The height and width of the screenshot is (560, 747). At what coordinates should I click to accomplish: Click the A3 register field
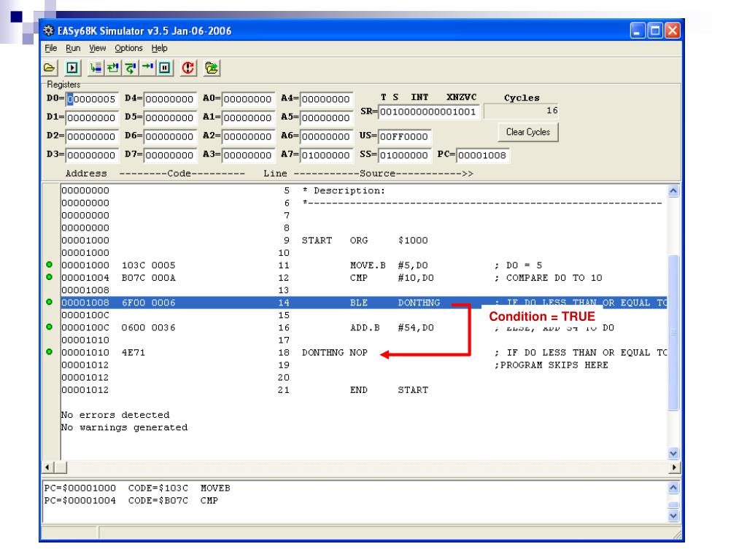[x=248, y=155]
